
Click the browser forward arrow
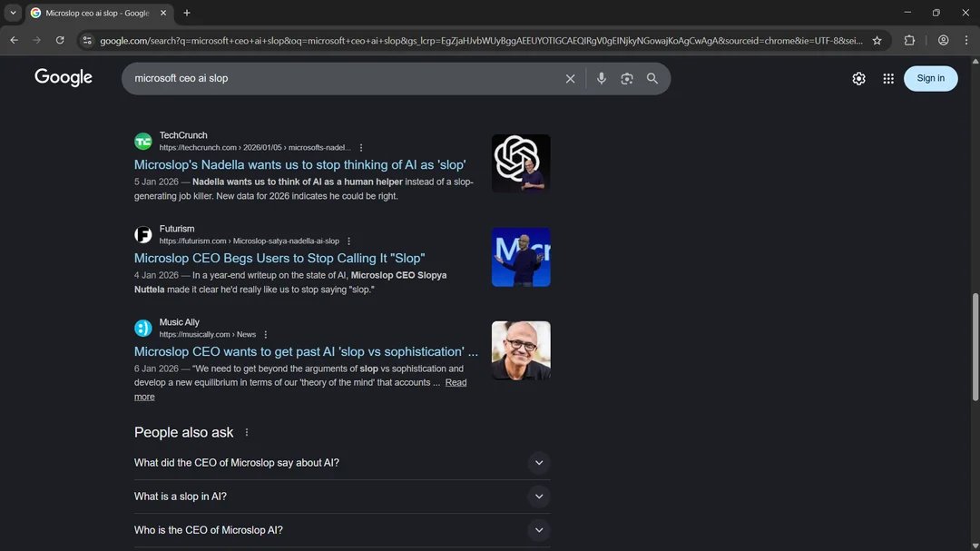tap(37, 40)
